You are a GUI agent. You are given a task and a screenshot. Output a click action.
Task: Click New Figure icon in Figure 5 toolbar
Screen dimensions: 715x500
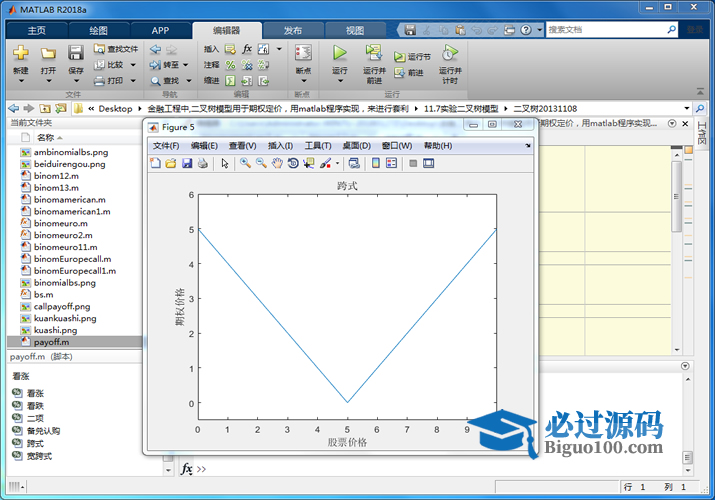[155, 163]
